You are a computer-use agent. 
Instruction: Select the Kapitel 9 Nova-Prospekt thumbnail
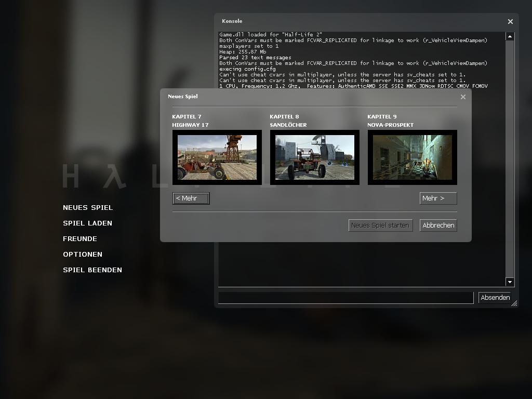click(x=412, y=157)
